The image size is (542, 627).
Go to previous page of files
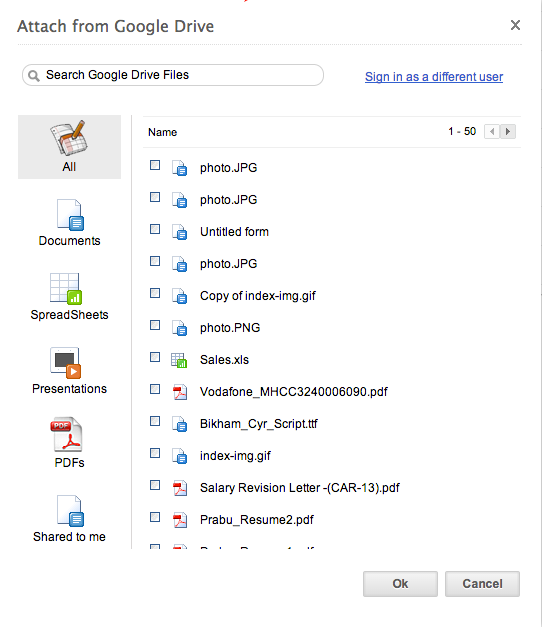coord(492,132)
